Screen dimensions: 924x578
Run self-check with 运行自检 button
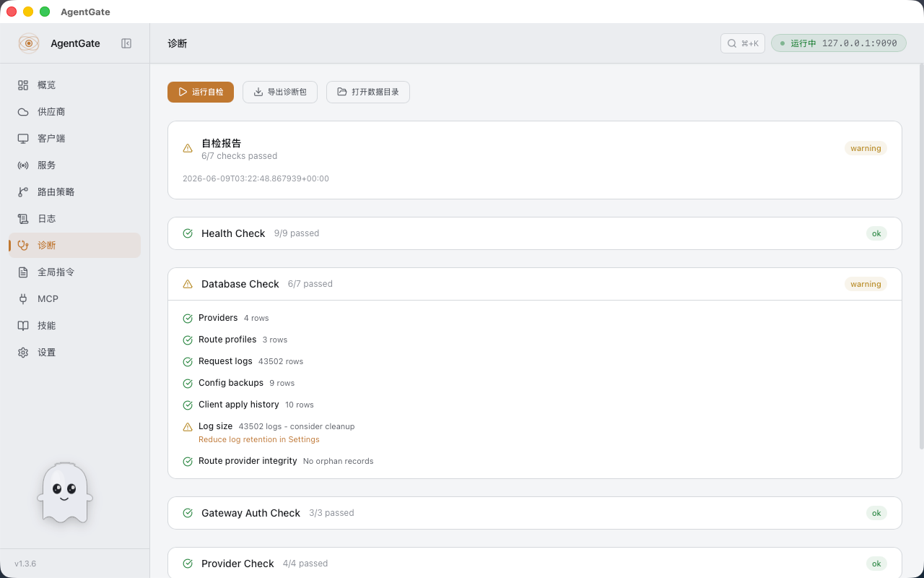tap(201, 92)
